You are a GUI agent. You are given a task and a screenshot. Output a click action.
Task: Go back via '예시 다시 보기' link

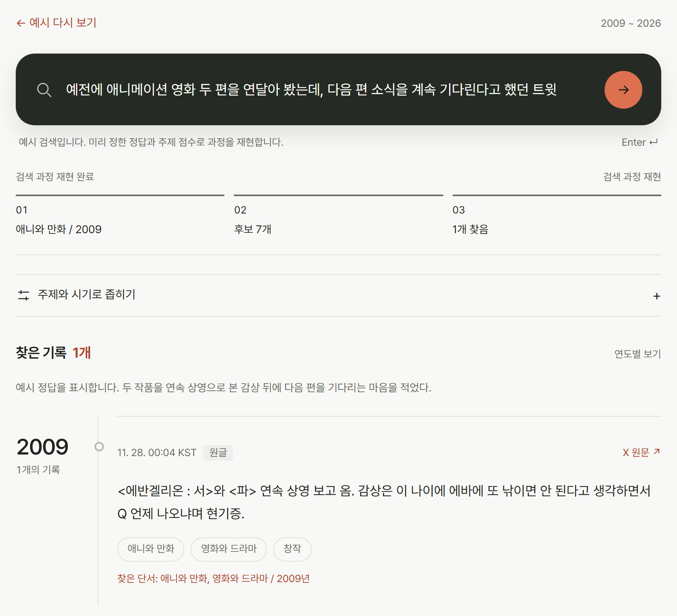[x=56, y=23]
